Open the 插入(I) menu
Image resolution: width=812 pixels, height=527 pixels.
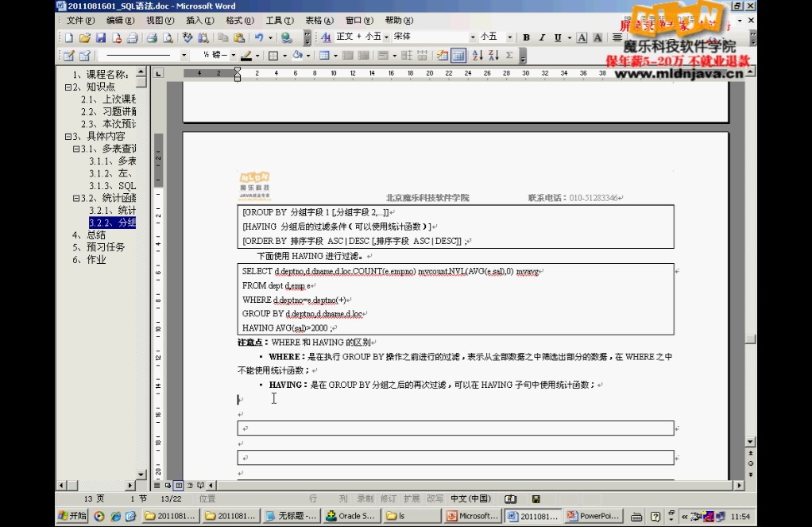point(200,20)
